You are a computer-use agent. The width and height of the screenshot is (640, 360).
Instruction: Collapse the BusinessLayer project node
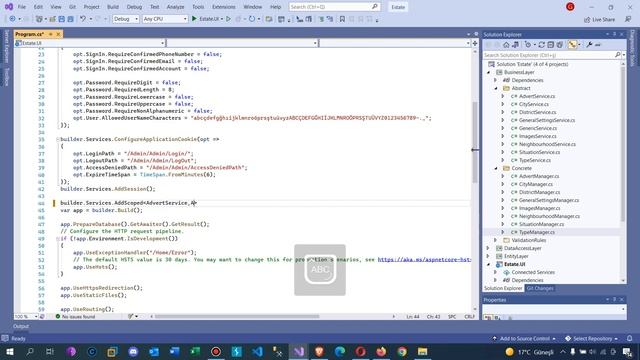[488, 72]
